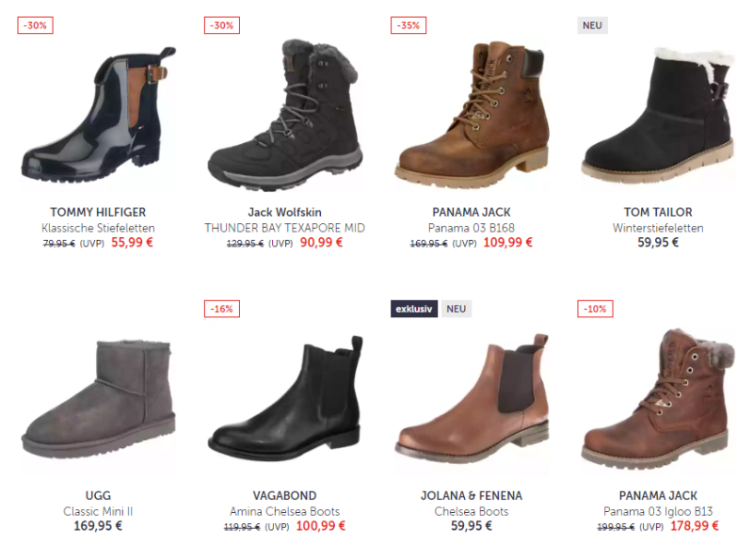Open the THUNDER BAY TEXAPORE MID product link
Viewport: 753px width, 560px height.
(285, 228)
